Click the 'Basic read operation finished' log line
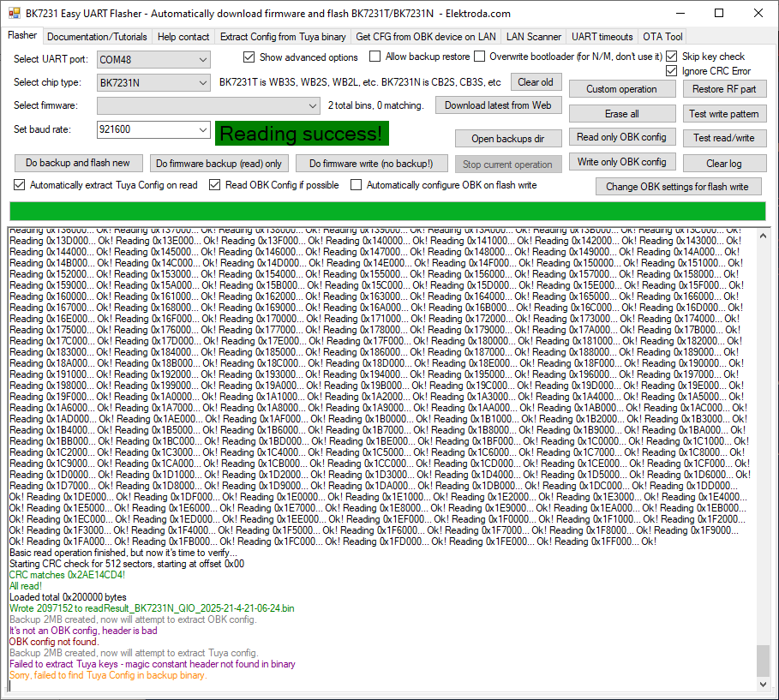The height and width of the screenshot is (700, 779). pyautogui.click(x=123, y=553)
